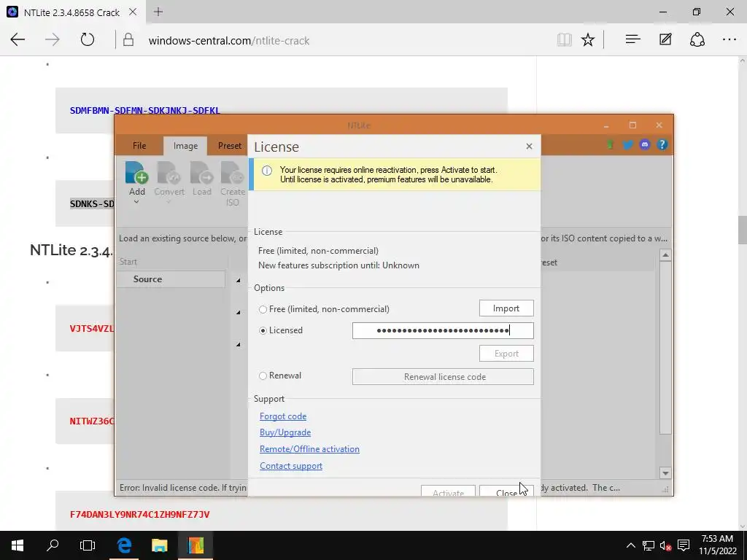This screenshot has height=560, width=747.
Task: Click key text SDMFBMN-SDFMN-SDKJNKJ-SDFKL
Action: pos(145,111)
